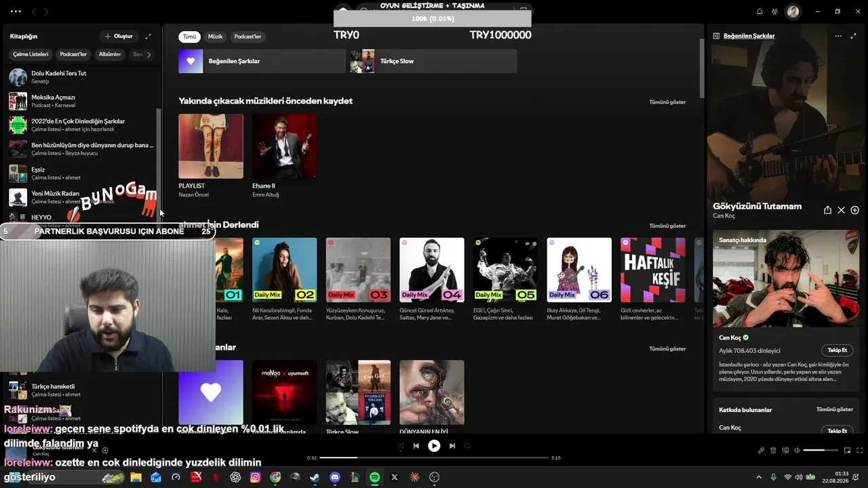Adjust the Spotify volume slider

coord(821,451)
